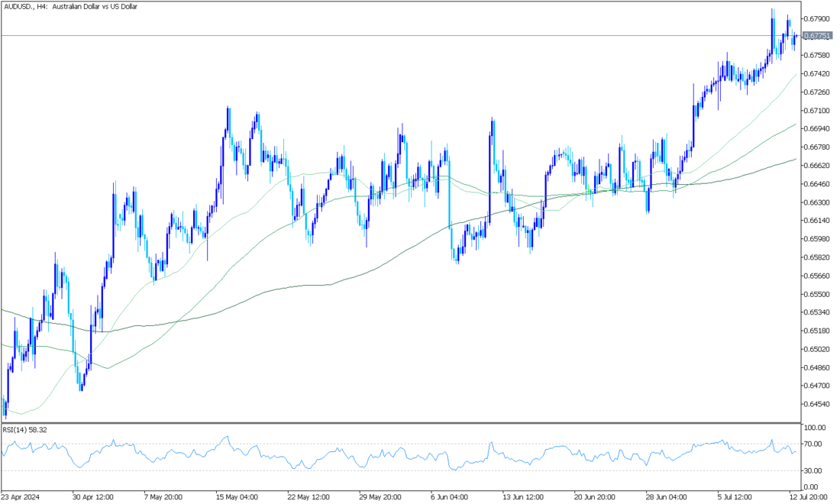The height and width of the screenshot is (504, 840).
Task: Click the RSI 70.00 scale label
Action: (x=813, y=444)
